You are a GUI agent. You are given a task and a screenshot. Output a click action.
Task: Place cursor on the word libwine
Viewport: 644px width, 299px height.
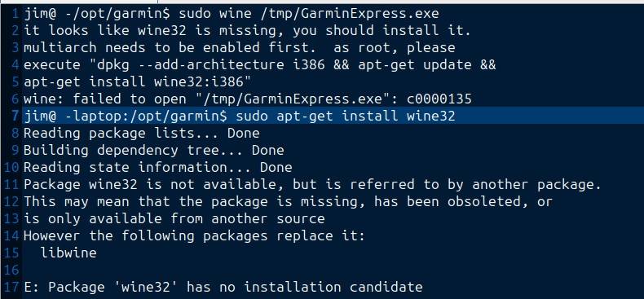click(68, 253)
